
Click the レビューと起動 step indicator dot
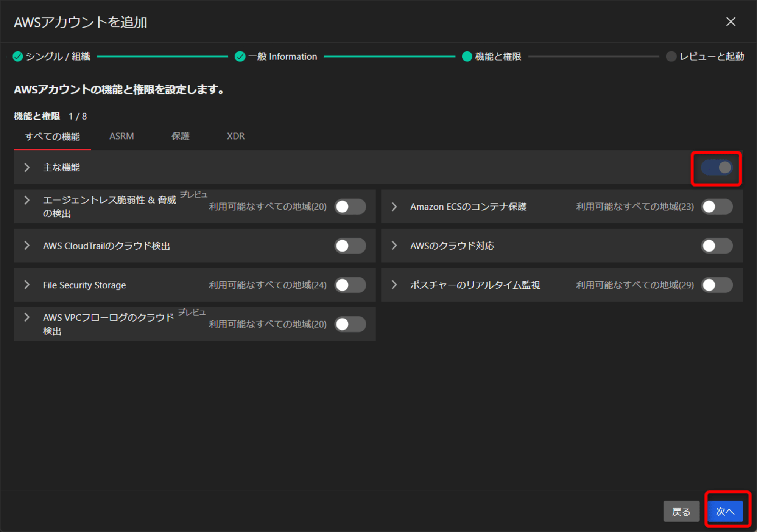[x=671, y=56]
